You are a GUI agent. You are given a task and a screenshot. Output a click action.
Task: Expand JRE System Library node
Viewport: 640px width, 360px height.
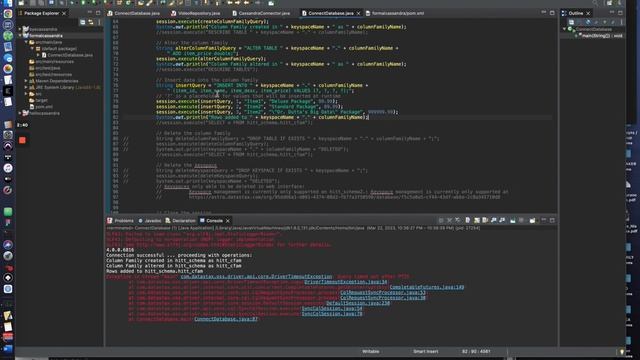[x=27, y=87]
